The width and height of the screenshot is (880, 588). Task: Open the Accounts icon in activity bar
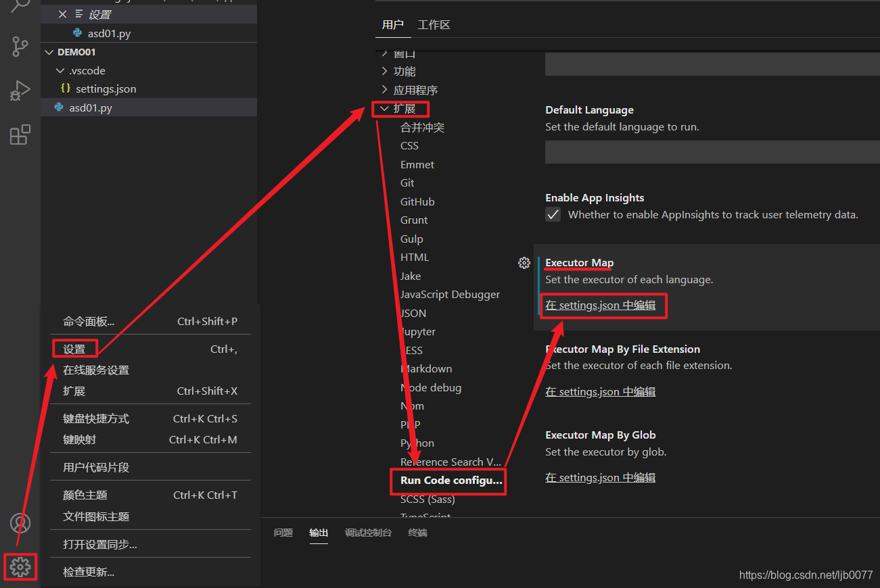click(20, 523)
